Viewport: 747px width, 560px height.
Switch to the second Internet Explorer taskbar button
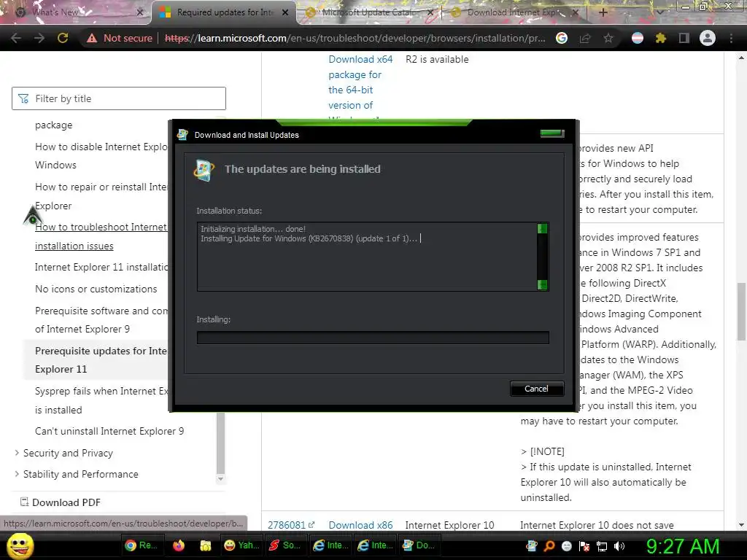[376, 545]
